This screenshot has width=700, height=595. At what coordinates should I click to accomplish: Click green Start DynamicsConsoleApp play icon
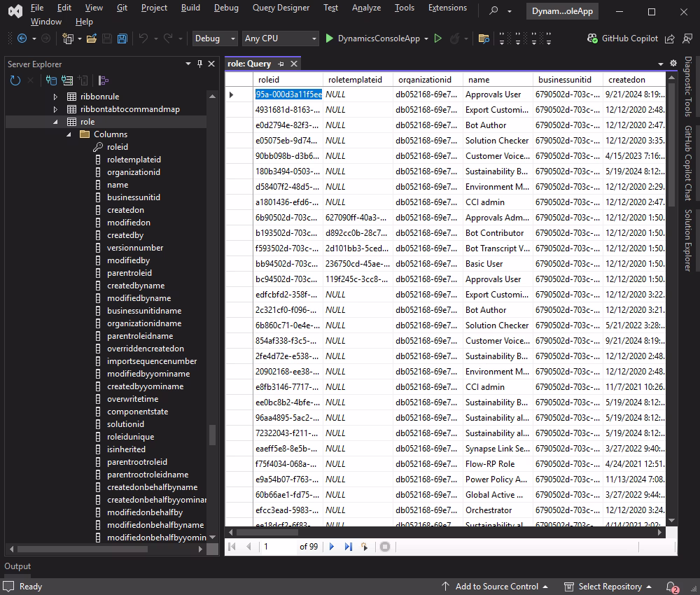[330, 38]
